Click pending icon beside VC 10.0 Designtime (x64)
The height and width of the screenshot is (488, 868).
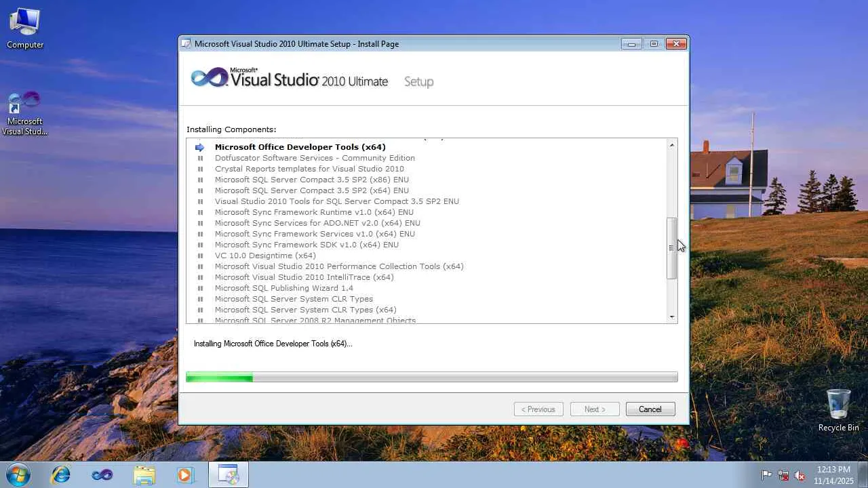200,256
